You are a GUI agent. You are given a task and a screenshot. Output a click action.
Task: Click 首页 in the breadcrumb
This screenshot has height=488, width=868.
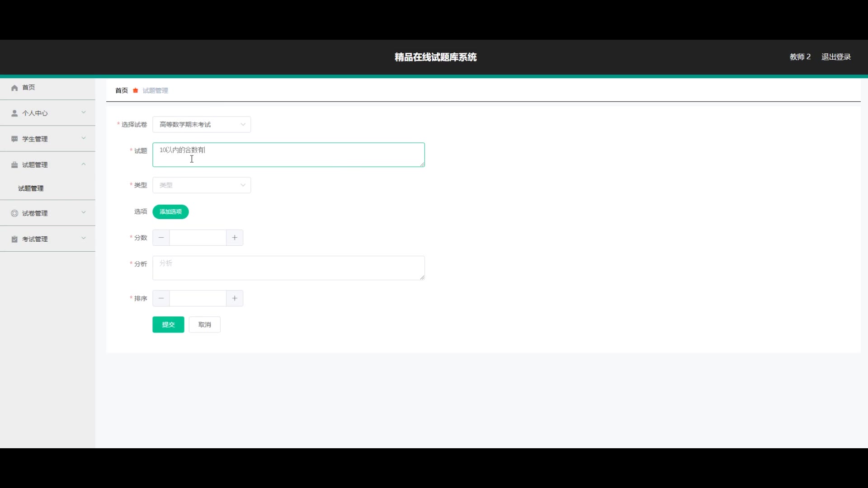(x=122, y=90)
